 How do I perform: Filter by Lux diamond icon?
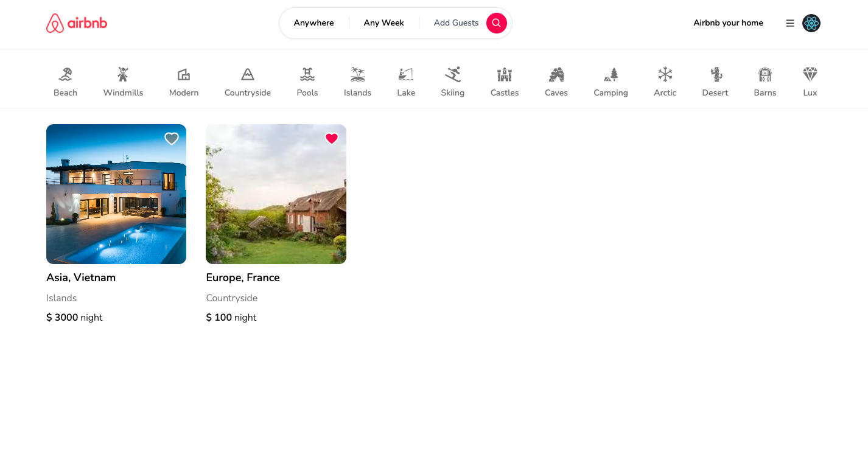[810, 74]
